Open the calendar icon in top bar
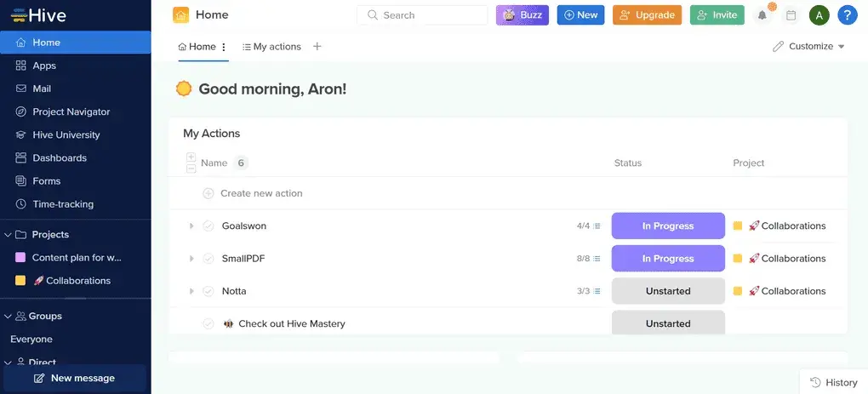This screenshot has width=868, height=394. (x=791, y=15)
